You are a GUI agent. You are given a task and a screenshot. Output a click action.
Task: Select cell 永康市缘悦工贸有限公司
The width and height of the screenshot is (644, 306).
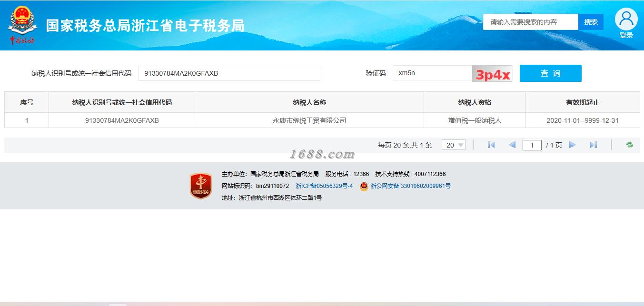tap(309, 120)
